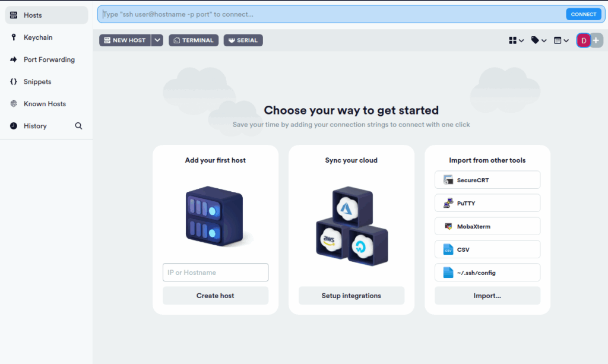This screenshot has height=364, width=608.
Task: Click the PuTTY computers icon
Action: [448, 203]
